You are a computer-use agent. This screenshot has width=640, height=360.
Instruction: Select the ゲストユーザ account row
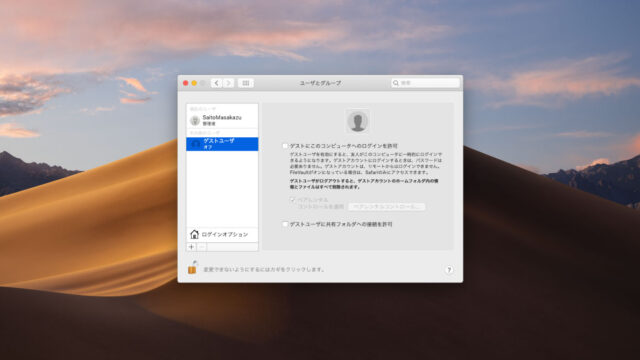(222, 144)
